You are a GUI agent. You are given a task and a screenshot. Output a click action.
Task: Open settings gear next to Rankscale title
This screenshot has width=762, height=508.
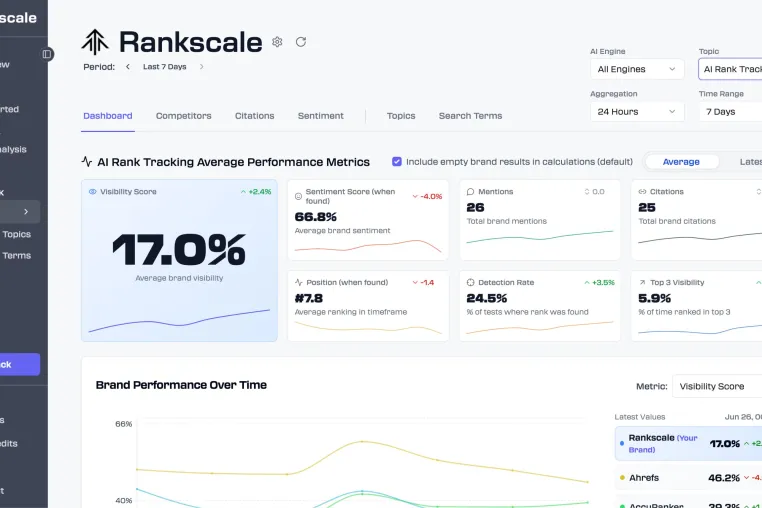coord(277,42)
